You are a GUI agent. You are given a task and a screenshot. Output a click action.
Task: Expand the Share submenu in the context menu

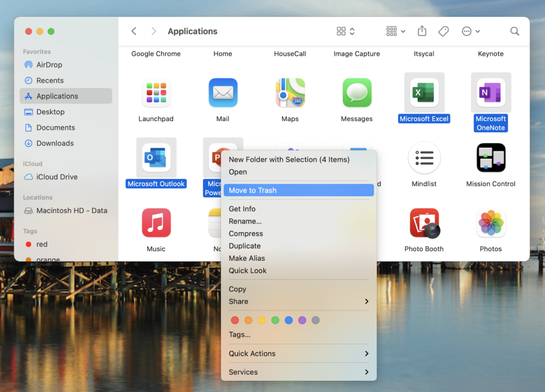[299, 302]
